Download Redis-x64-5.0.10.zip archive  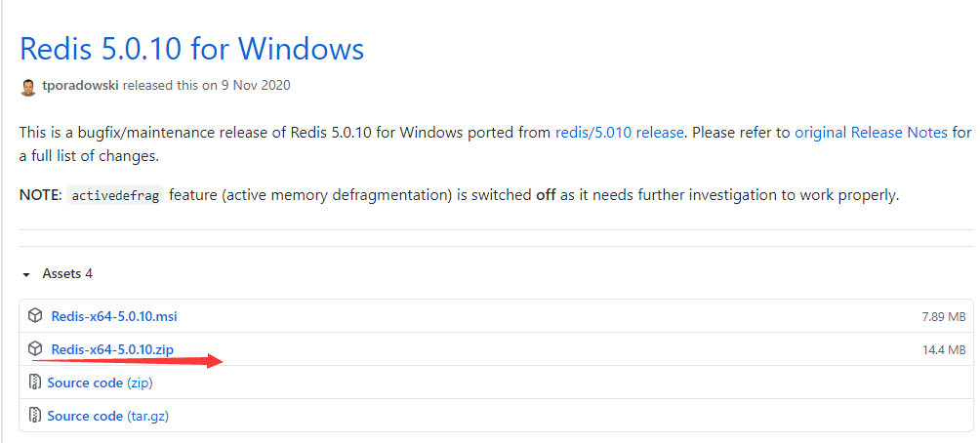112,349
